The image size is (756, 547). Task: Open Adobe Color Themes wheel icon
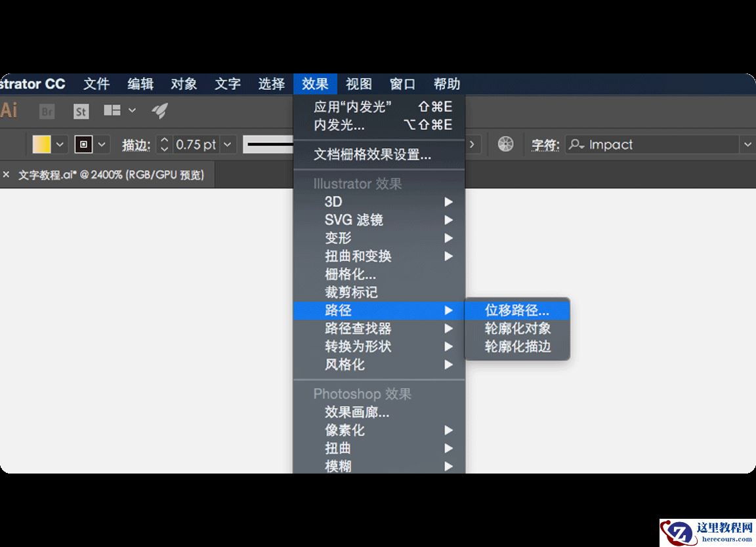tap(505, 144)
